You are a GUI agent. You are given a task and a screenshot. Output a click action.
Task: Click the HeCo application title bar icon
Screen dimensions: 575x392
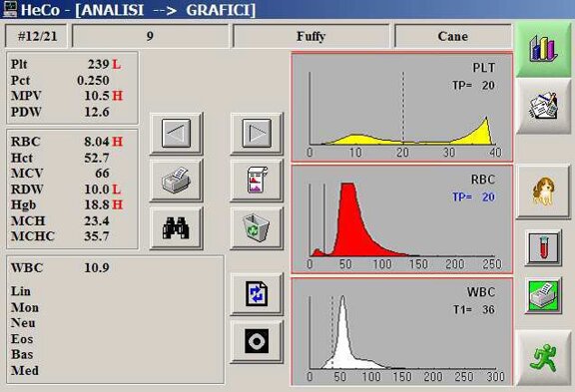(x=9, y=9)
